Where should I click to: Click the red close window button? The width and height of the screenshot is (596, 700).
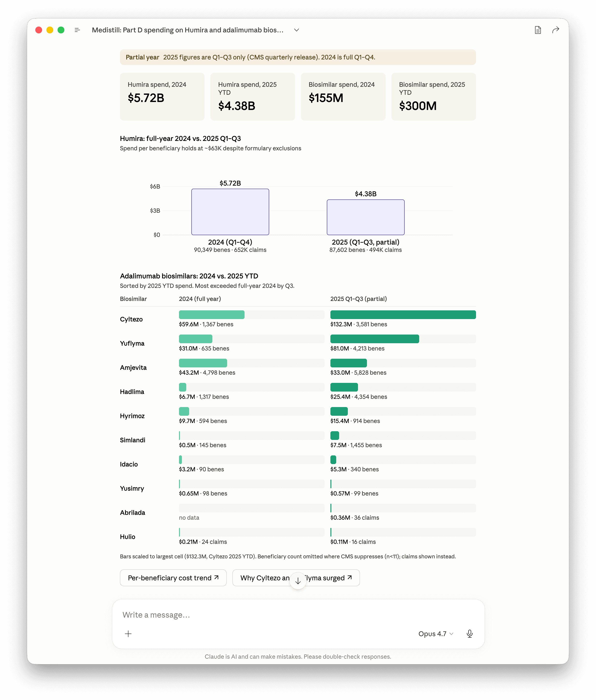click(38, 30)
